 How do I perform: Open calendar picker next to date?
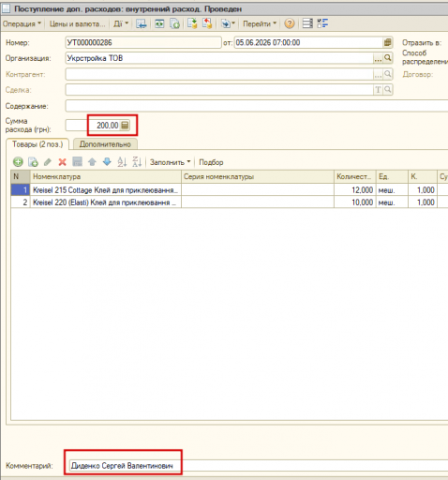pos(388,42)
